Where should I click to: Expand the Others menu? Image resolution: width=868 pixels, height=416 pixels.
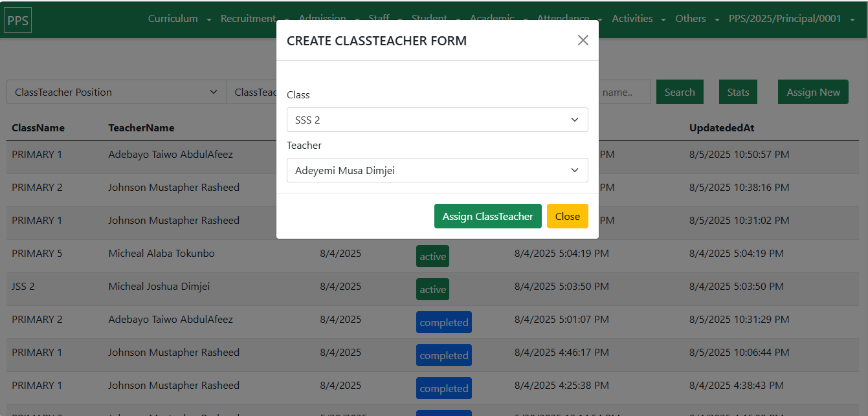pos(696,19)
